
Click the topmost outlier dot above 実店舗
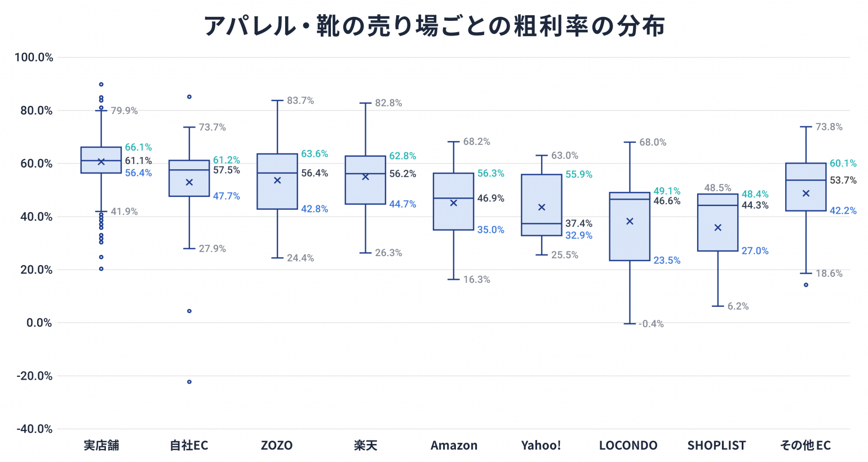101,85
